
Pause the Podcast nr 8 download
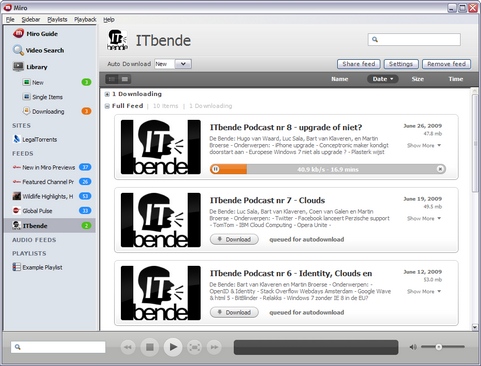click(216, 169)
